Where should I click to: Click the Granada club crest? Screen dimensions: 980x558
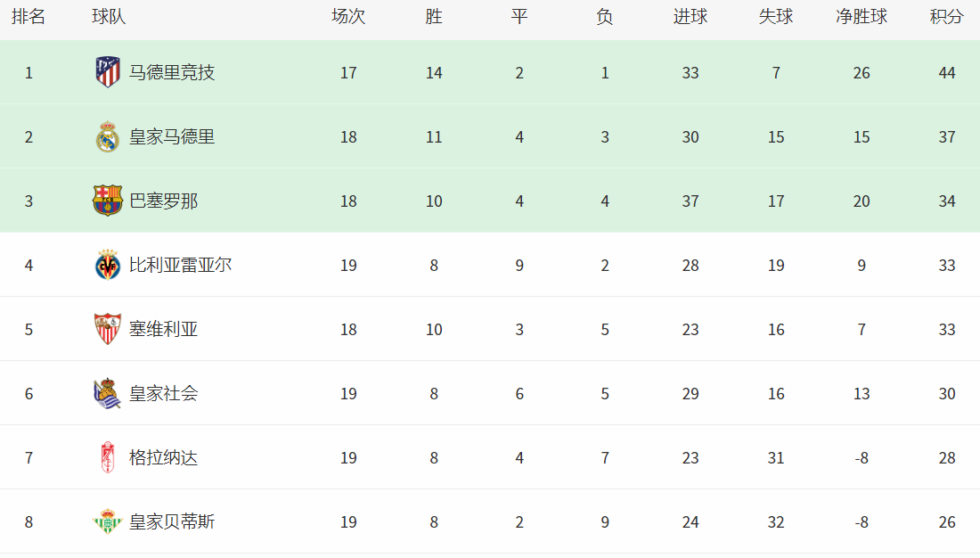pos(108,457)
